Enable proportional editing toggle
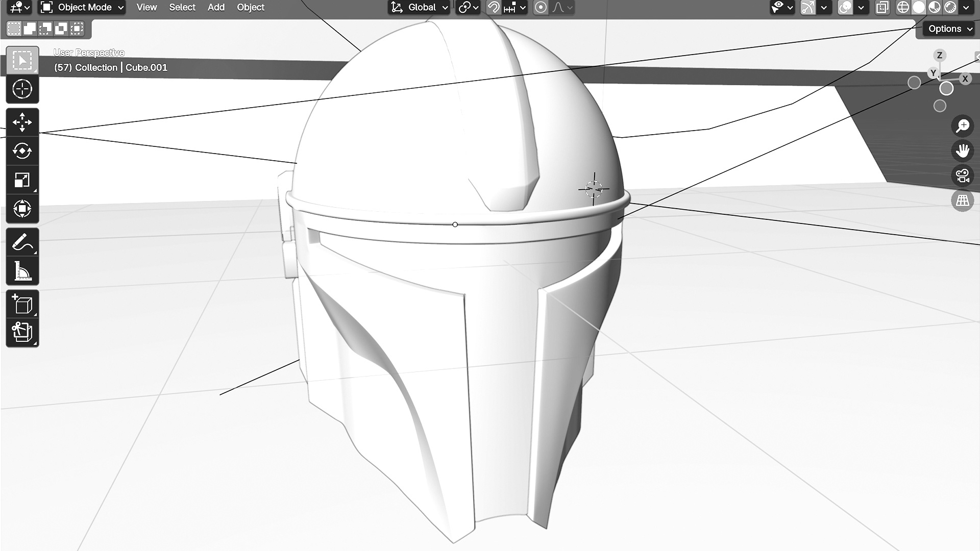Screen dimensions: 980x551 [541, 8]
